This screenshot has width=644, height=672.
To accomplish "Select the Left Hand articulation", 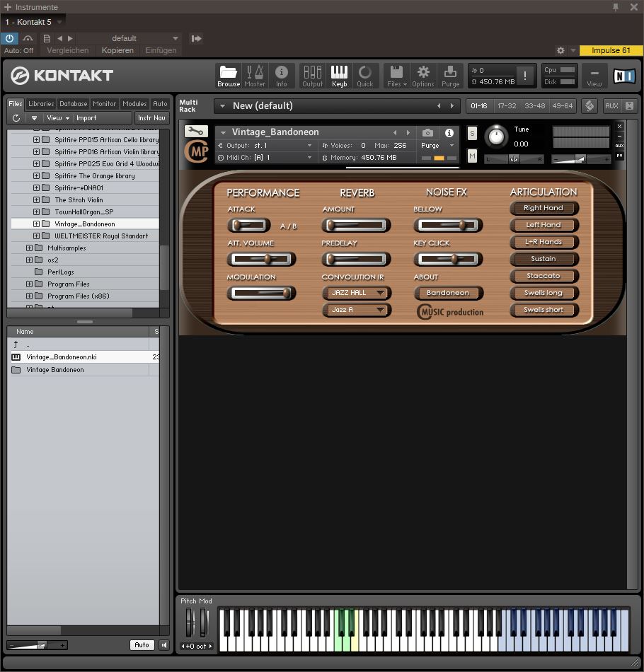I will tap(544, 225).
